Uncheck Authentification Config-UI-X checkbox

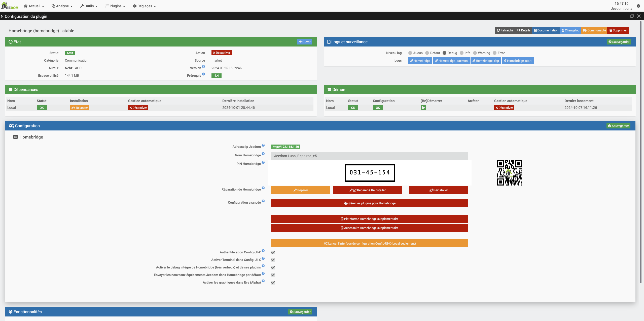pos(273,252)
